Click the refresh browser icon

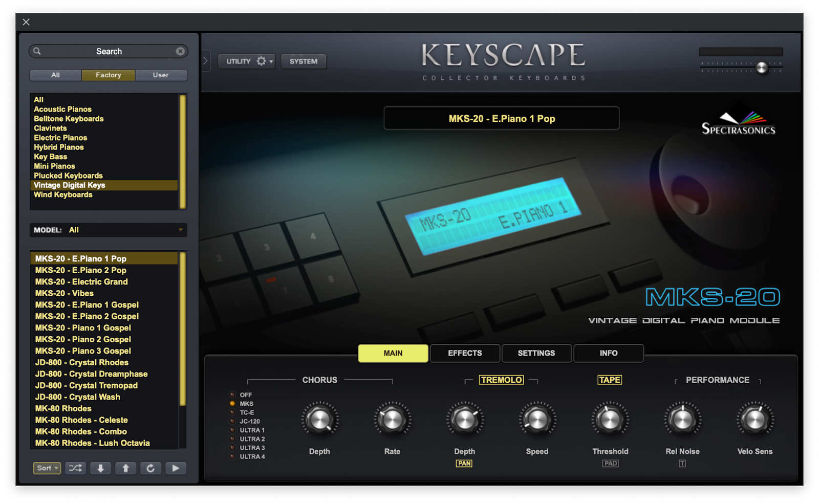150,468
